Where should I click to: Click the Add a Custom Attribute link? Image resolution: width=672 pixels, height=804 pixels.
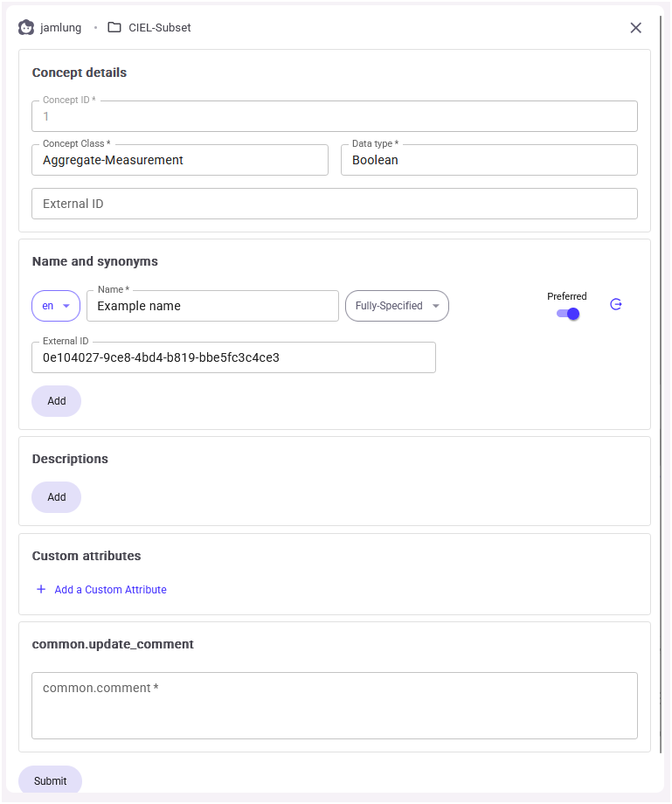pos(110,590)
